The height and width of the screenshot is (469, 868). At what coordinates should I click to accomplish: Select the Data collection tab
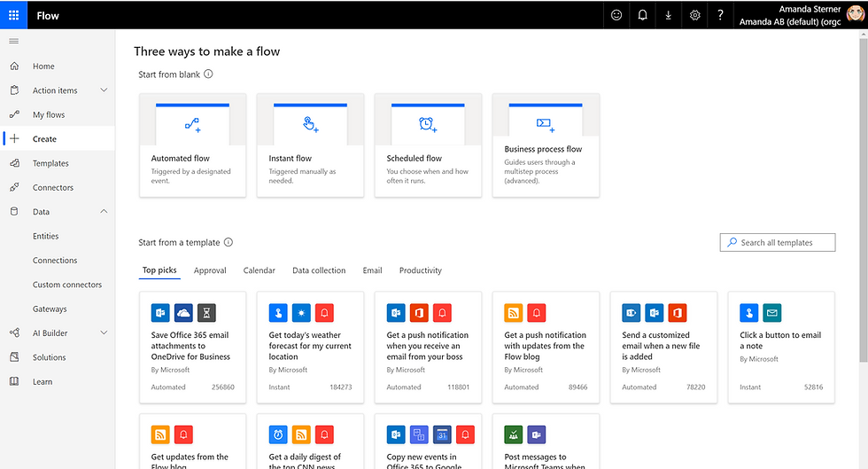[319, 270]
